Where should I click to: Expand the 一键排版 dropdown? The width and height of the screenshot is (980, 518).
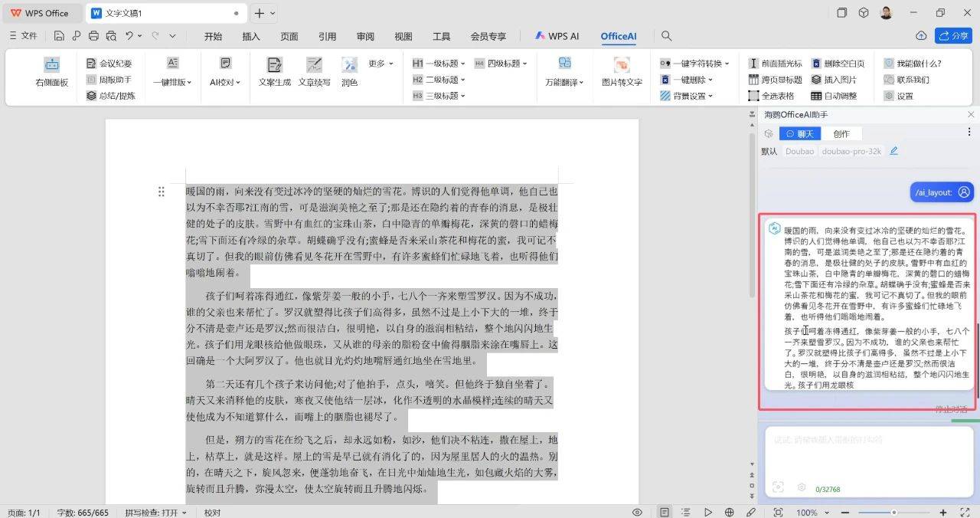[x=172, y=82]
